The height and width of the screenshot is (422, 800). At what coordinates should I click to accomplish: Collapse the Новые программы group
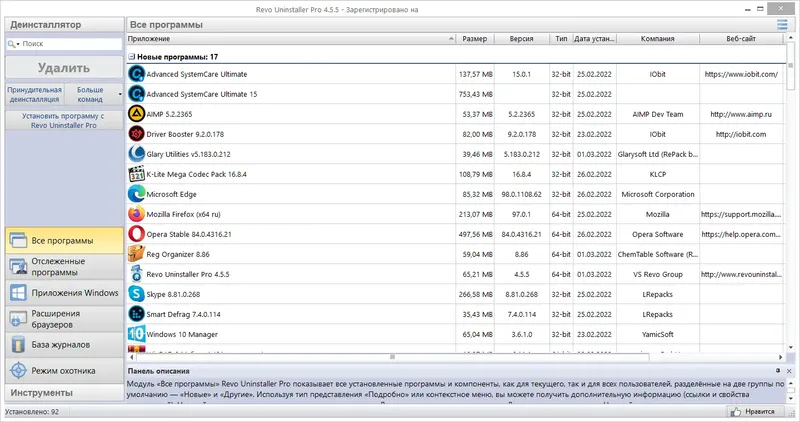click(x=131, y=57)
